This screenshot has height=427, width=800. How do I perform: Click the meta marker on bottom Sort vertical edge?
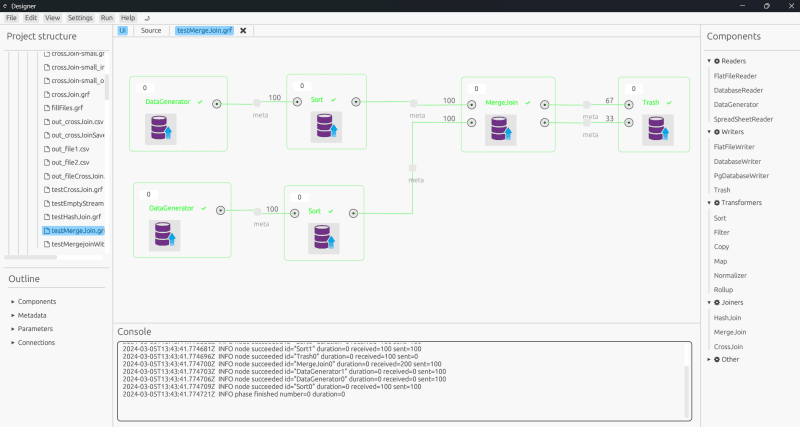pyautogui.click(x=413, y=168)
